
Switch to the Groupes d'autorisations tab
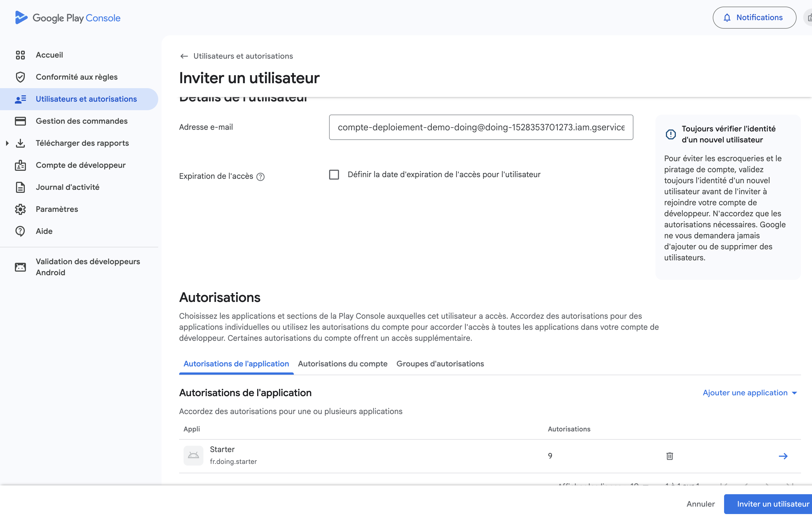(440, 364)
